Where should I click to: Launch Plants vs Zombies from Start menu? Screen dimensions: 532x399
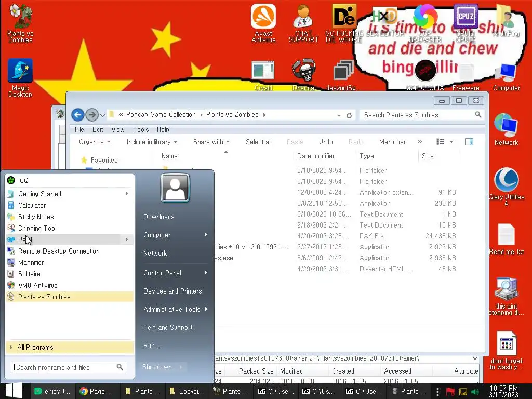click(x=70, y=297)
